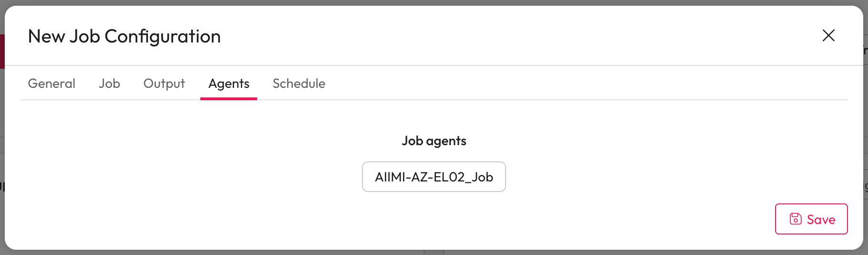
Task: Click the Job settings tab label
Action: pyautogui.click(x=109, y=84)
